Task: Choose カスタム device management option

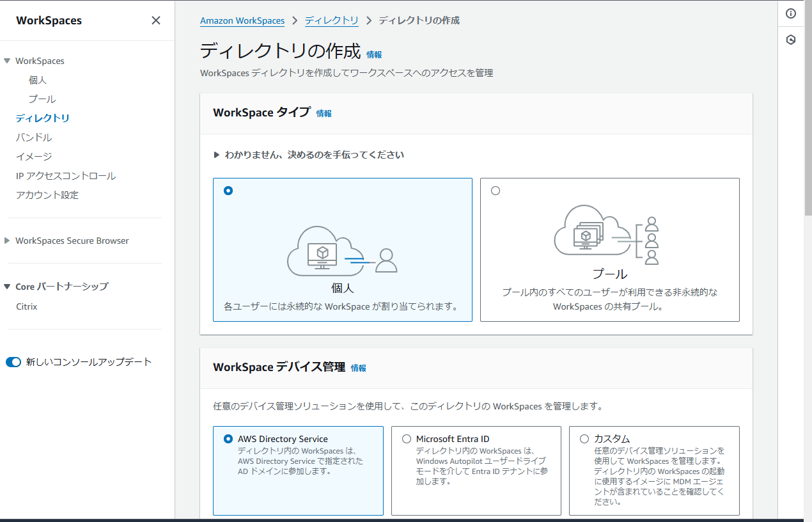Action: 584,438
